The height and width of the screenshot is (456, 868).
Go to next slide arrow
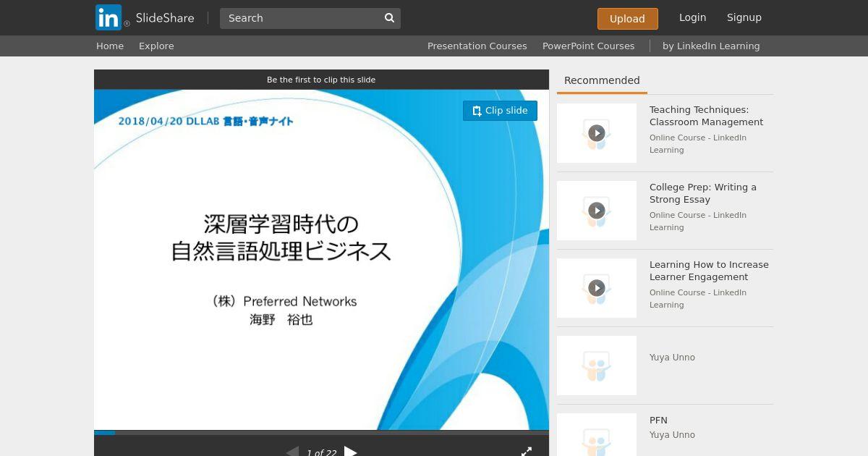click(351, 452)
